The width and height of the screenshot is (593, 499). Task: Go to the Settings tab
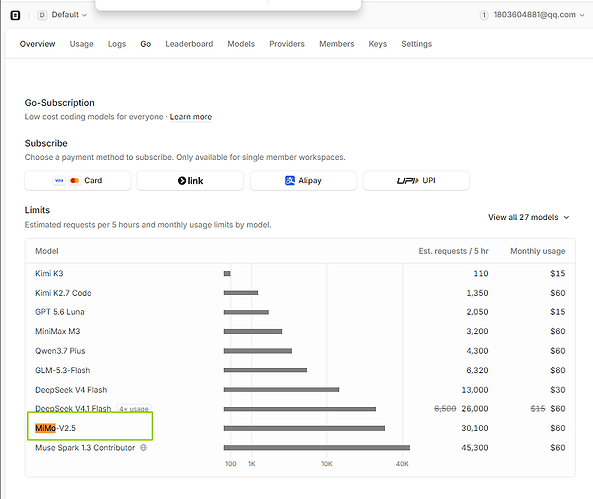(x=416, y=44)
